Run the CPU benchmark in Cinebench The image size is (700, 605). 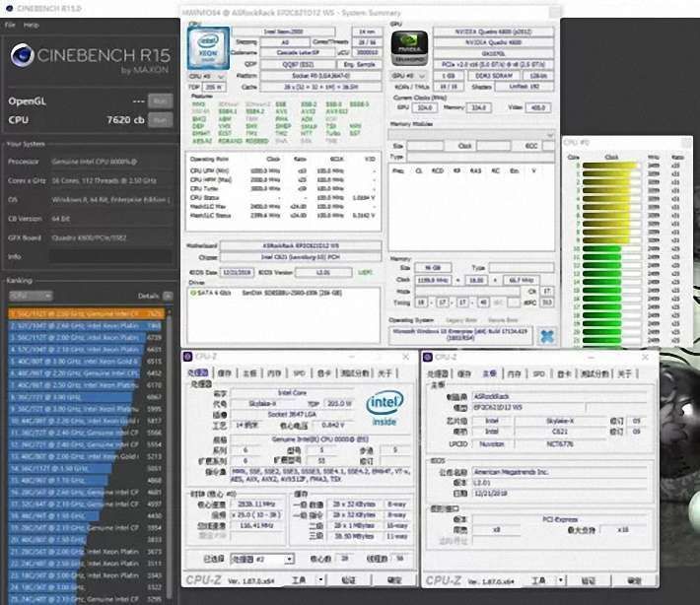pos(161,120)
